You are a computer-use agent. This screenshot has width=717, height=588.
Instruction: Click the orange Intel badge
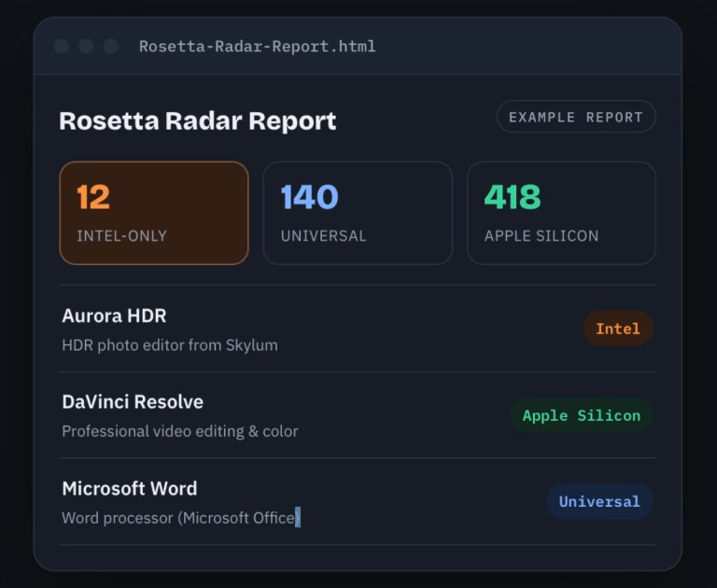618,329
